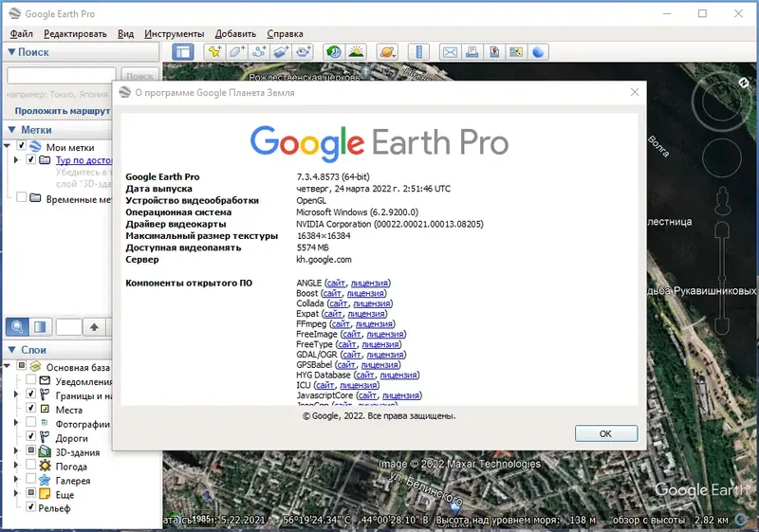The image size is (759, 532).
Task: Open the ANGLE сайт link
Action: coord(336,283)
